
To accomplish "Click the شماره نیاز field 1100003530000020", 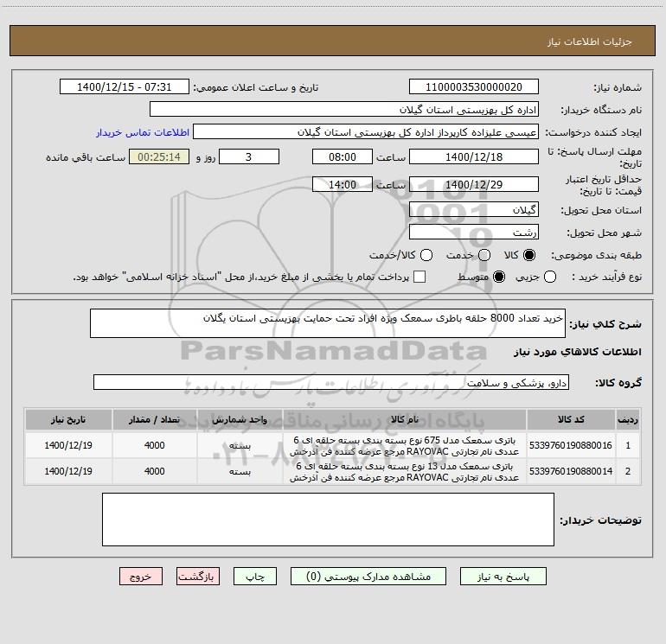I will tap(474, 86).
